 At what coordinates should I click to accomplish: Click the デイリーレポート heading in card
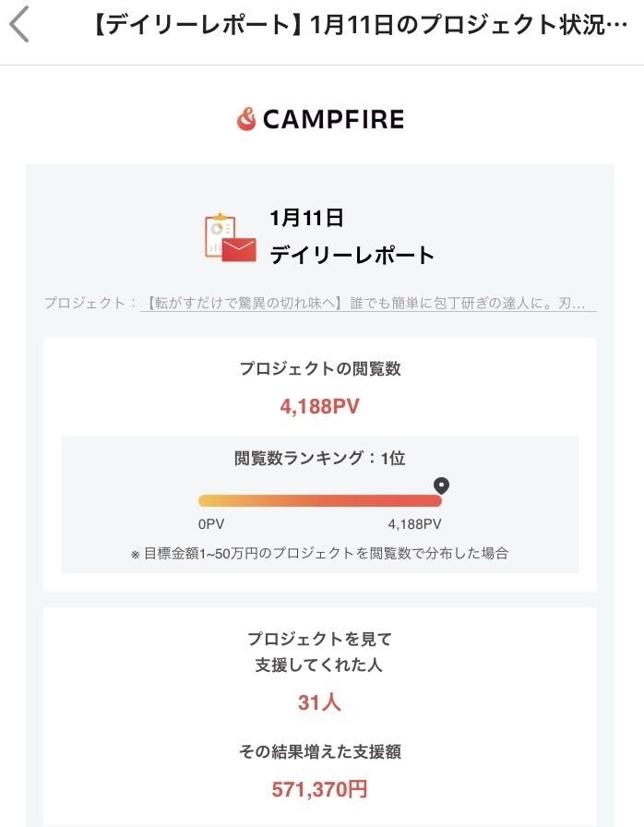click(x=352, y=256)
